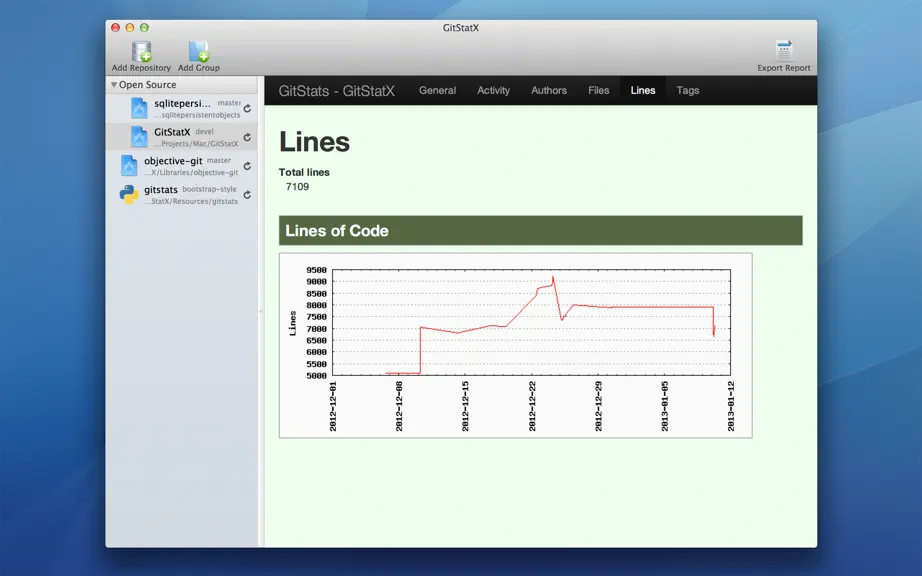Click the Python icon beside gitstats

[129, 195]
